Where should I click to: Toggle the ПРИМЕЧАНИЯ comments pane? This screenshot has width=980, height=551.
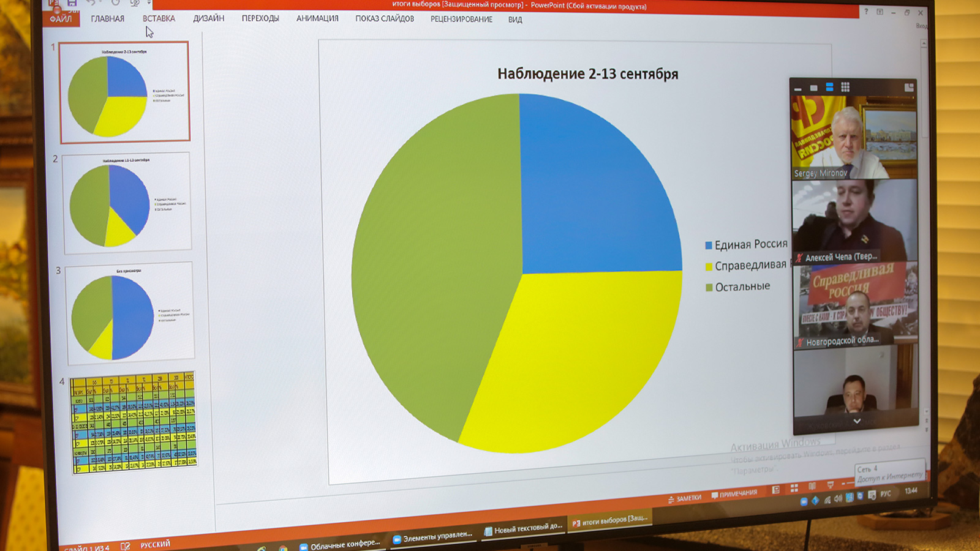[x=734, y=494]
